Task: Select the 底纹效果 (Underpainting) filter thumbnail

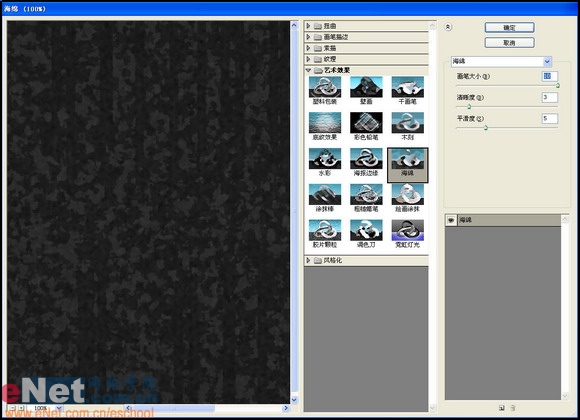Action: pyautogui.click(x=325, y=126)
